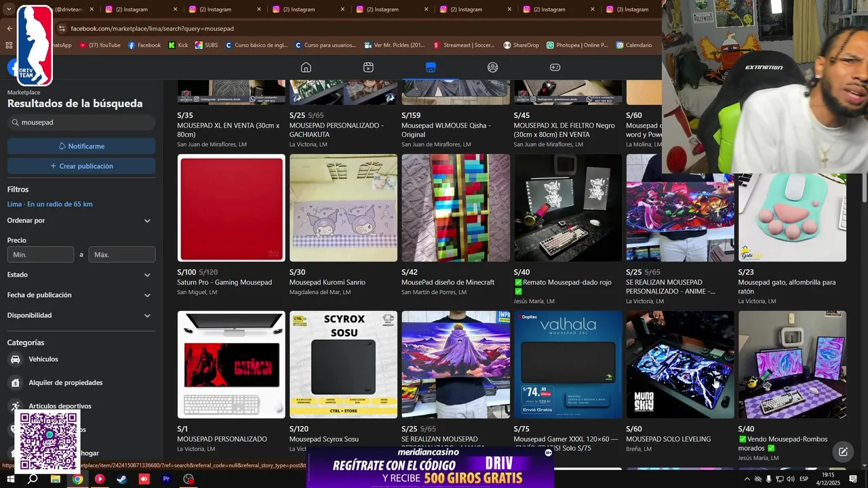Click the ESP keyboard language indicator
Viewport: 868px width, 488px height.
pos(804,479)
